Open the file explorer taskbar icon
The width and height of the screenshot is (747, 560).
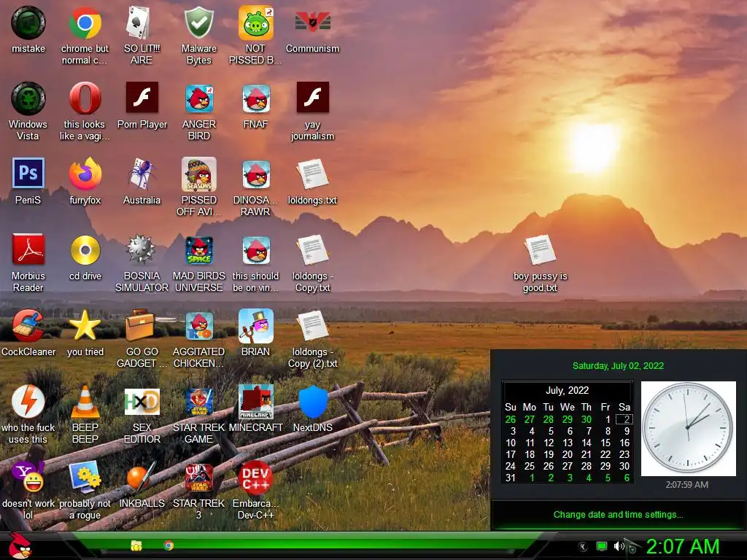(136, 545)
